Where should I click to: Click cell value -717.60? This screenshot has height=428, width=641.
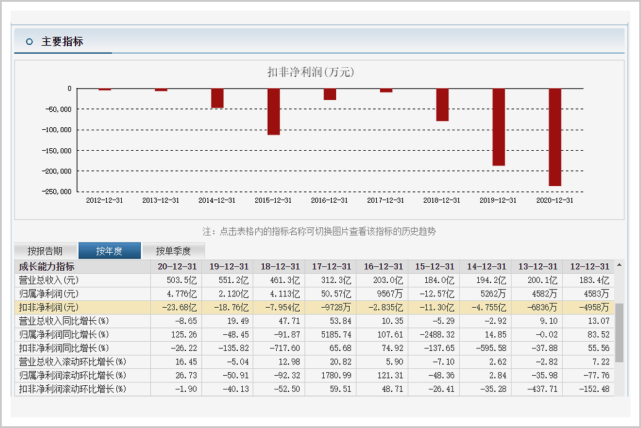click(x=285, y=348)
